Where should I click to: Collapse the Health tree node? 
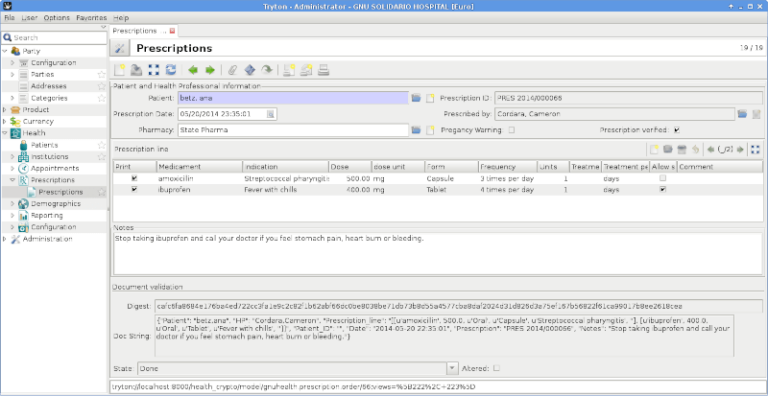5,133
